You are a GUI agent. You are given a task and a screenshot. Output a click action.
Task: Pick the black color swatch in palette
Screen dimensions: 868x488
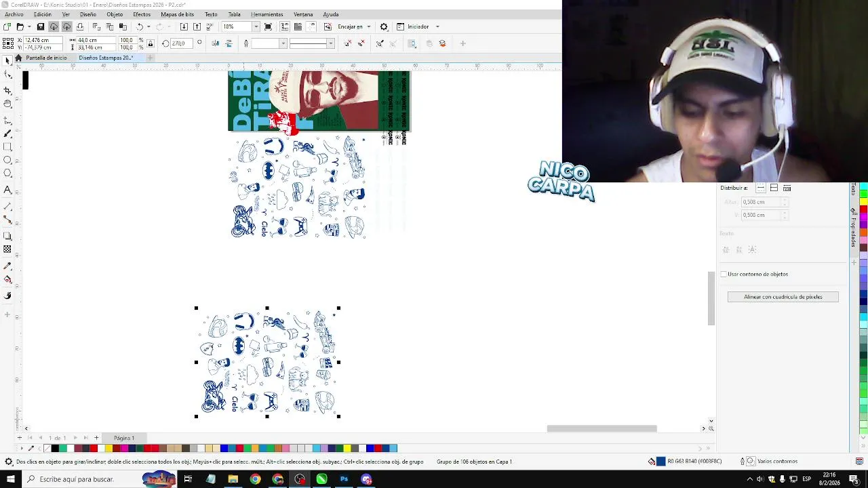55,448
